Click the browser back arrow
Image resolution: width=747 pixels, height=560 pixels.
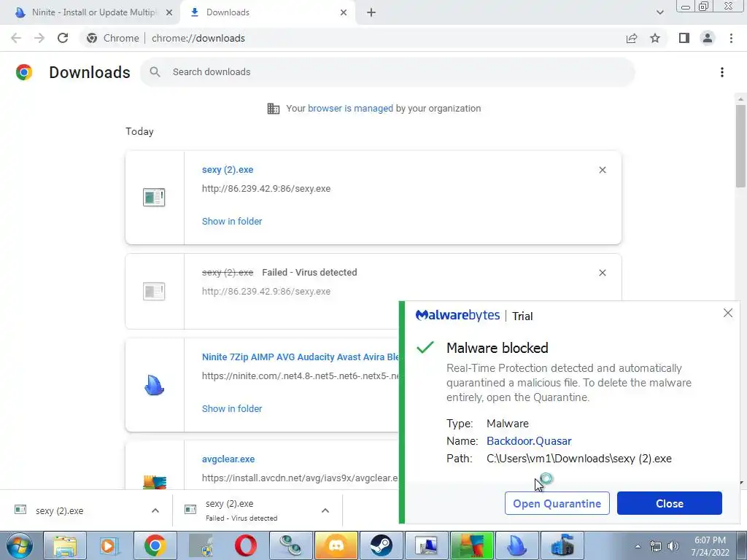pyautogui.click(x=16, y=38)
